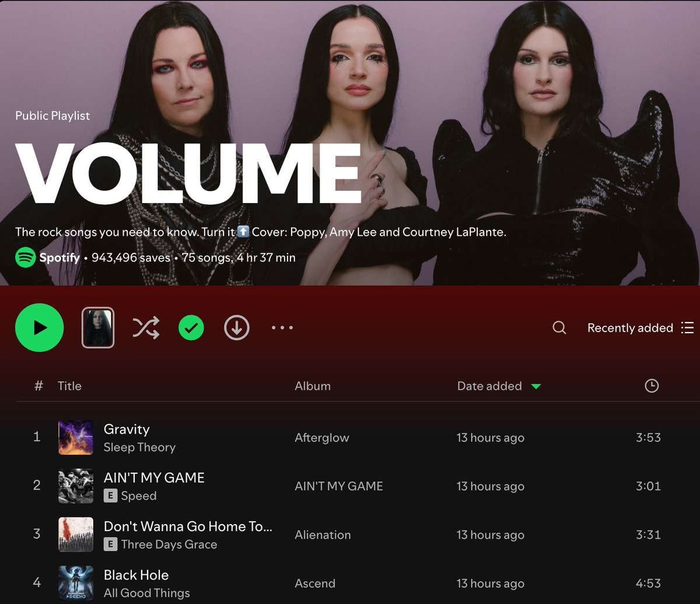Screen dimensions: 700x604
Task: Open the Gravity album art thumbnail
Action: pos(76,438)
